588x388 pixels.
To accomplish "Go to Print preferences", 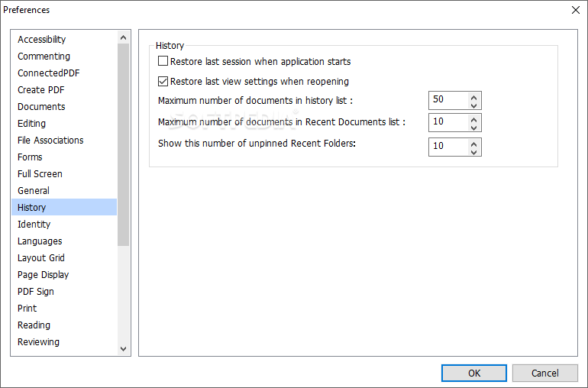I will click(64, 308).
